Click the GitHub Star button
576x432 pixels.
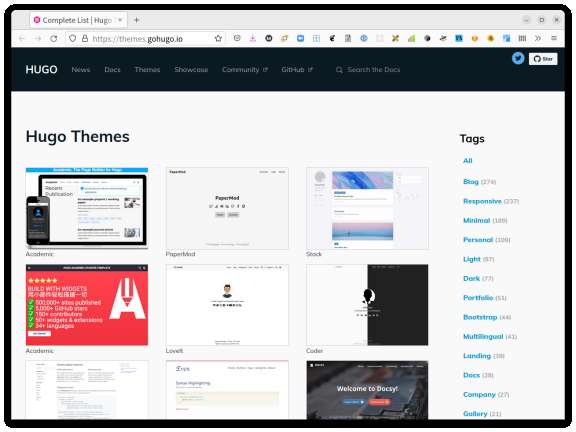(x=543, y=59)
